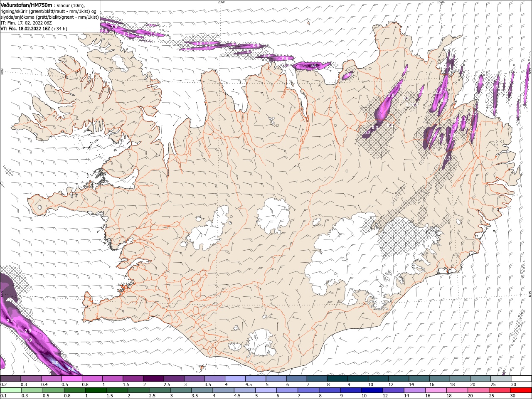Click the 1.9 precipitation value in the southwest band

[29, 340]
